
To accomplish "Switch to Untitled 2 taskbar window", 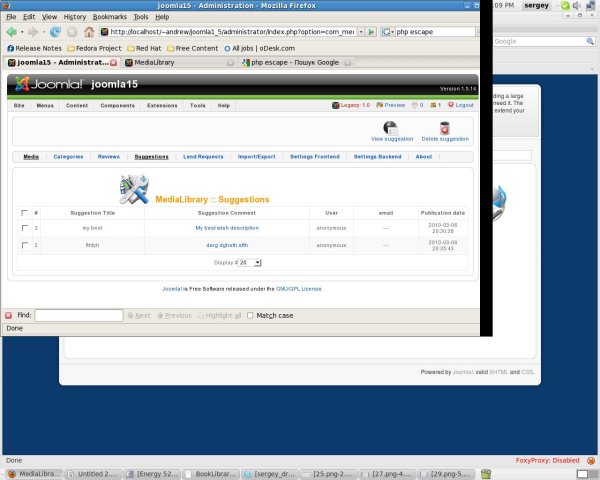I will [93, 474].
